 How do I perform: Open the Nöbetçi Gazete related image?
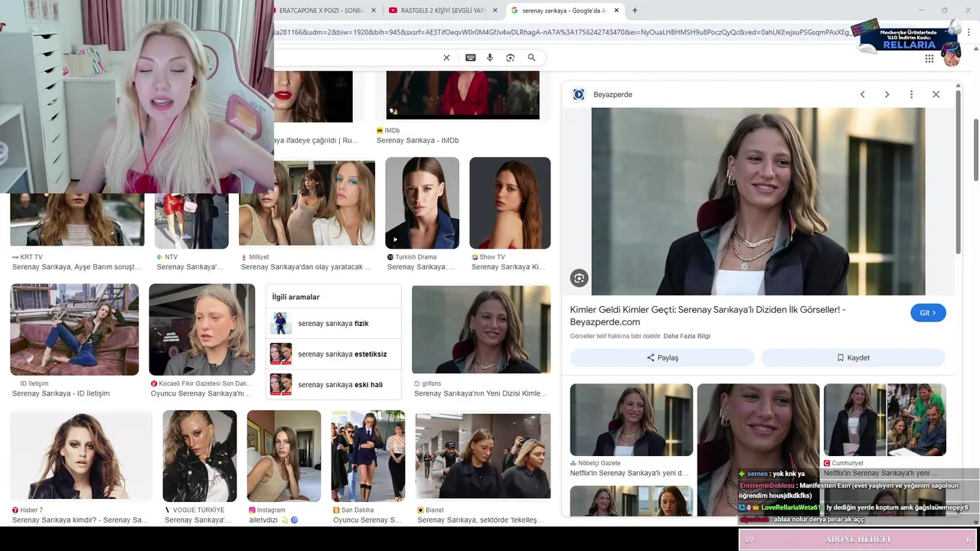click(x=632, y=419)
